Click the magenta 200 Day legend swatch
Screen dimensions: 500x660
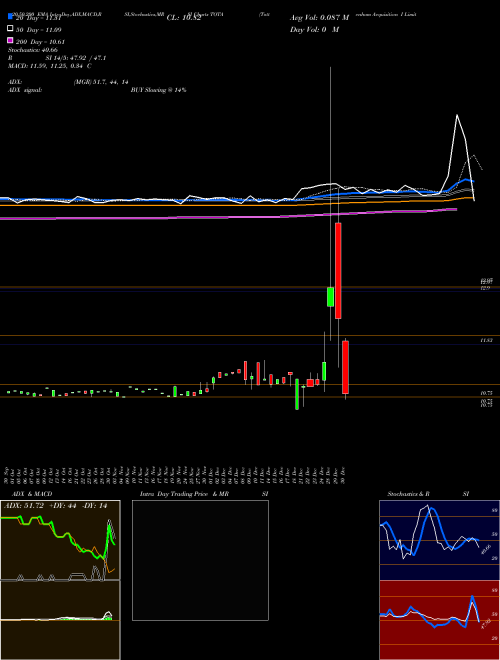click(x=10, y=40)
